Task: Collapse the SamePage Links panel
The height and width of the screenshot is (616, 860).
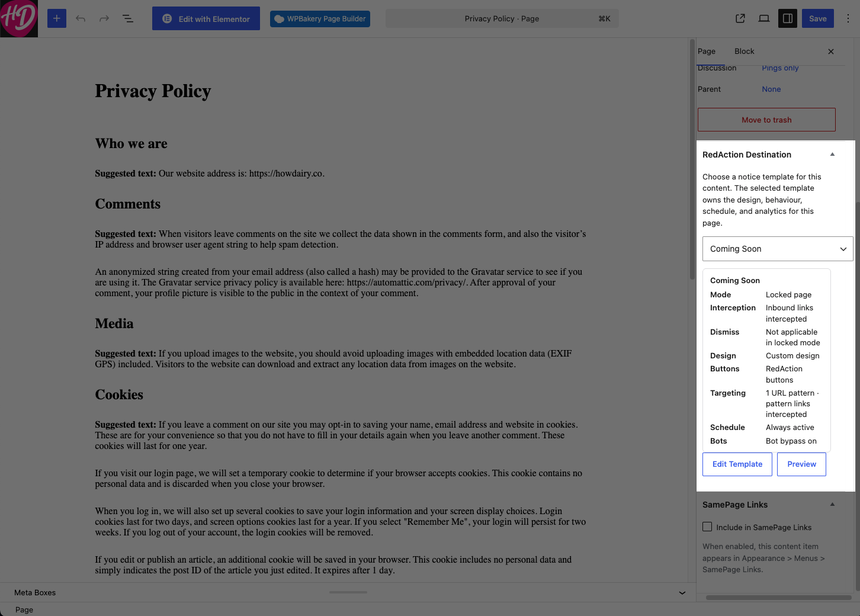Action: [832, 505]
